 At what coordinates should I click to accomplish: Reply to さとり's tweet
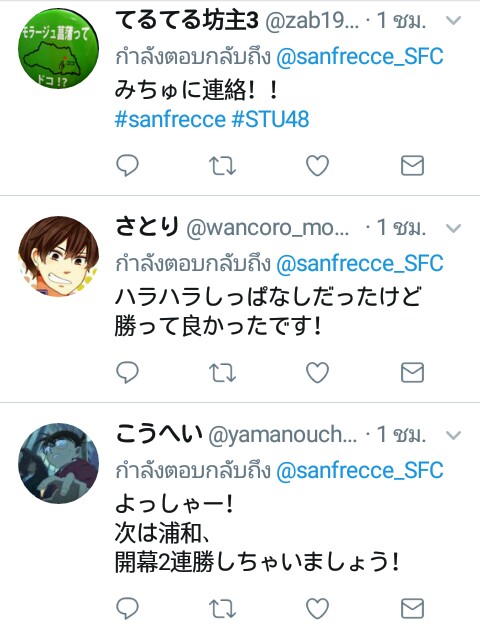pos(128,373)
